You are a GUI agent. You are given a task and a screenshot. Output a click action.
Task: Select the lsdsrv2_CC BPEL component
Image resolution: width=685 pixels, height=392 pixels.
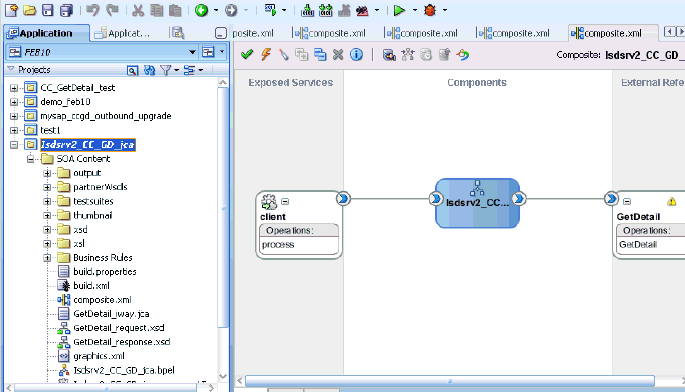pos(477,203)
